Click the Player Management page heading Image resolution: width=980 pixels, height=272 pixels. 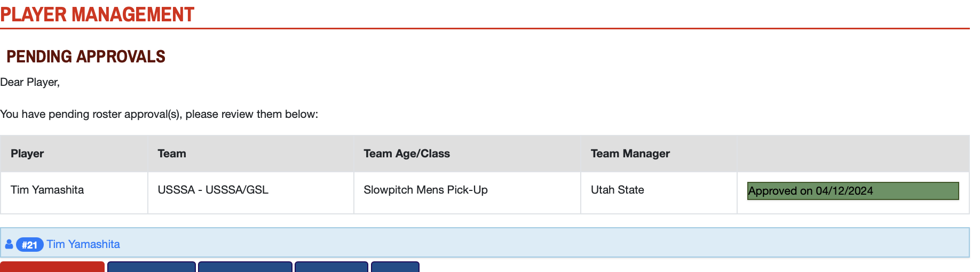[x=97, y=14]
